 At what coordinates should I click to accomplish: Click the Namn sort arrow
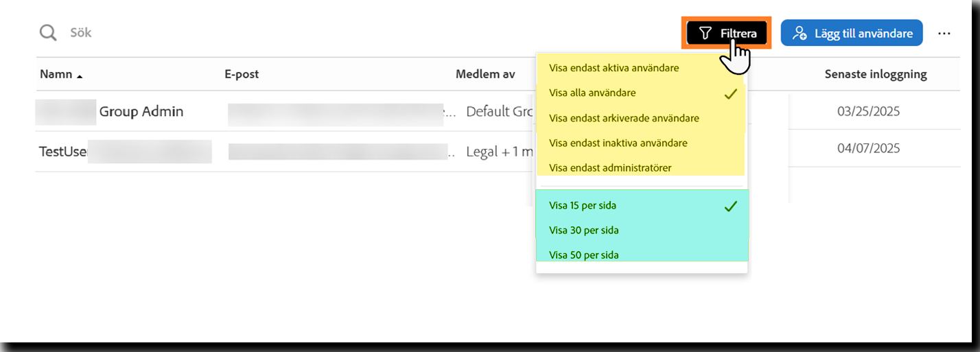point(80,75)
